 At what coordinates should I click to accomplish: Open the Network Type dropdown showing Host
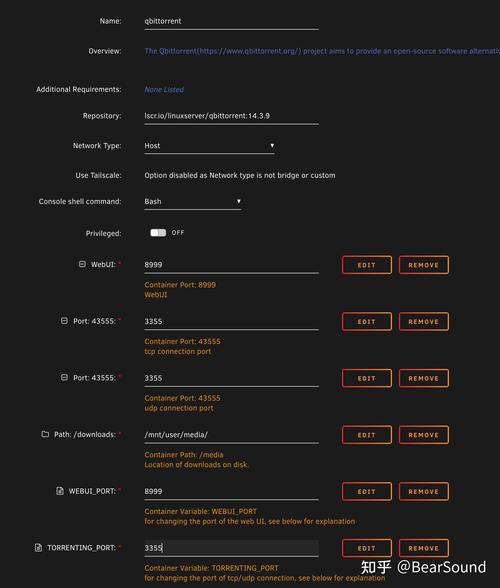[209, 146]
